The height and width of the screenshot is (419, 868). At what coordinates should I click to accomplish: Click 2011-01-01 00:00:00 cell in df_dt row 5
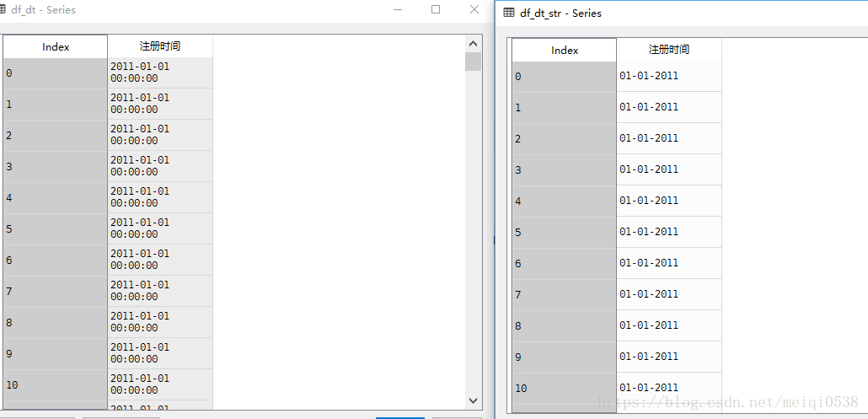click(160, 228)
